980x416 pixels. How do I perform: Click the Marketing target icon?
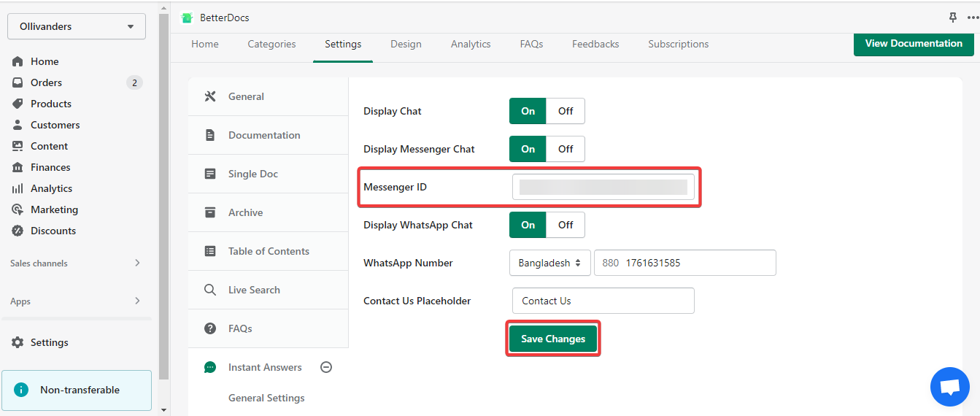18,209
